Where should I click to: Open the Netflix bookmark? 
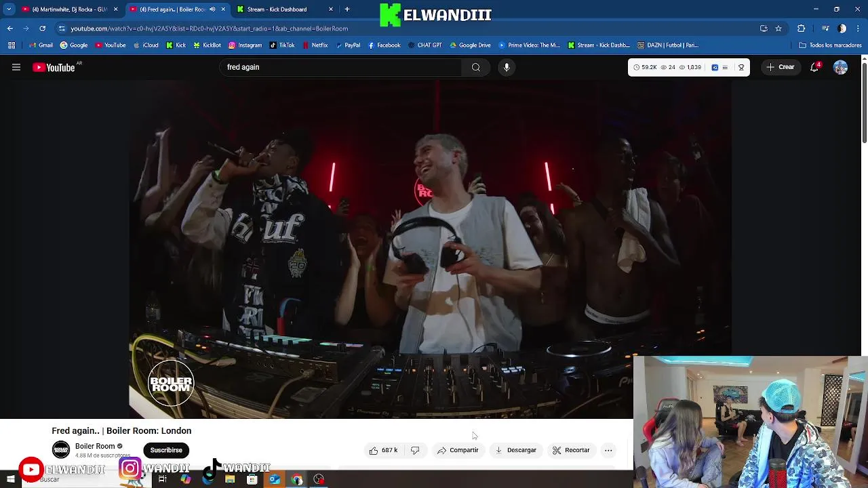pos(315,45)
